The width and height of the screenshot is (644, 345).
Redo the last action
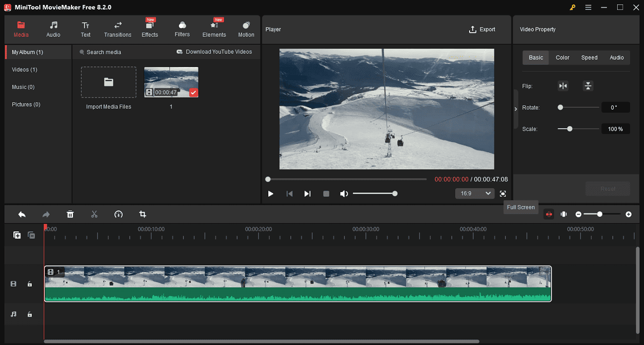click(x=46, y=214)
